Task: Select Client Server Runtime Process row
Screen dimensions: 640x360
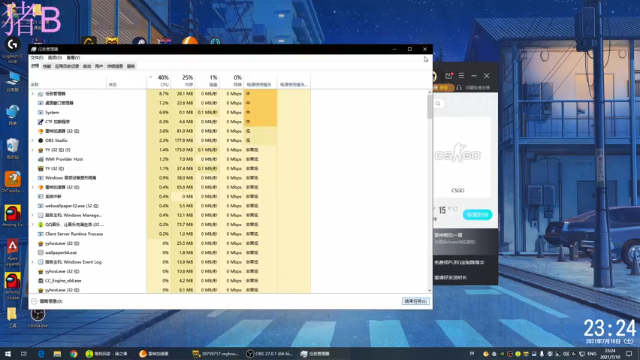Action: click(169, 234)
